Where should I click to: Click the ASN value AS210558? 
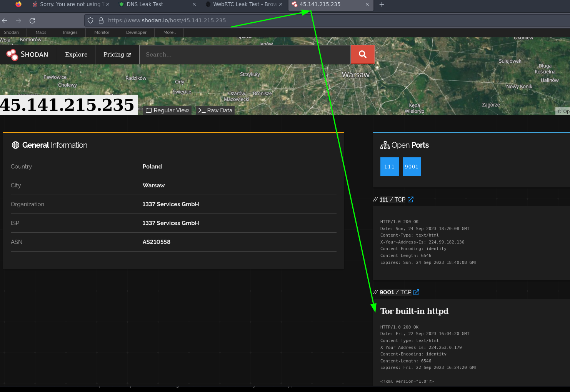click(x=156, y=242)
